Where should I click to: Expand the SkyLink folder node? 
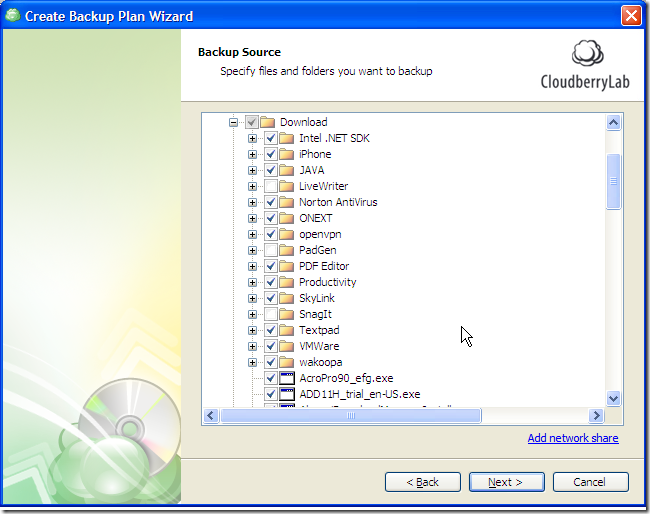252,298
